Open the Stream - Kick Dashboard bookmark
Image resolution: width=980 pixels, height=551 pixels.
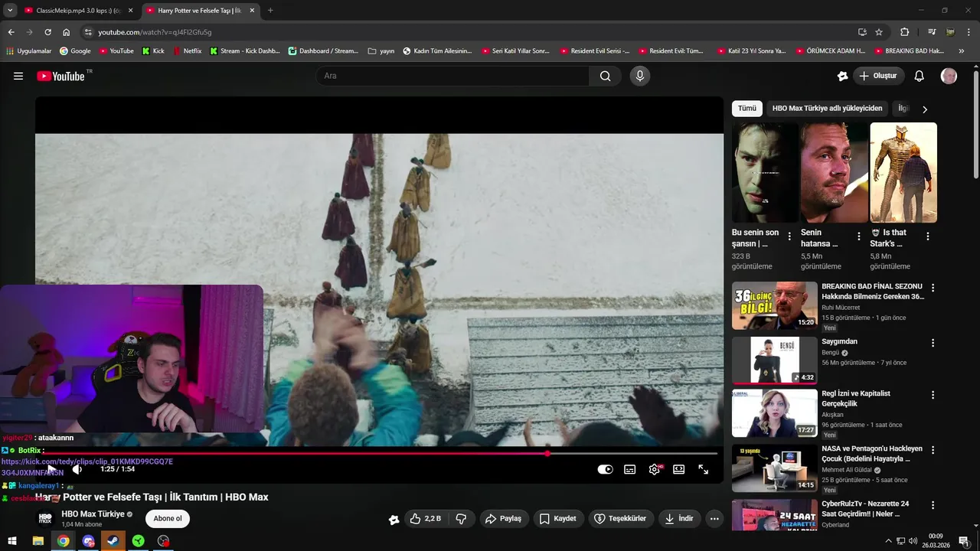click(x=245, y=51)
